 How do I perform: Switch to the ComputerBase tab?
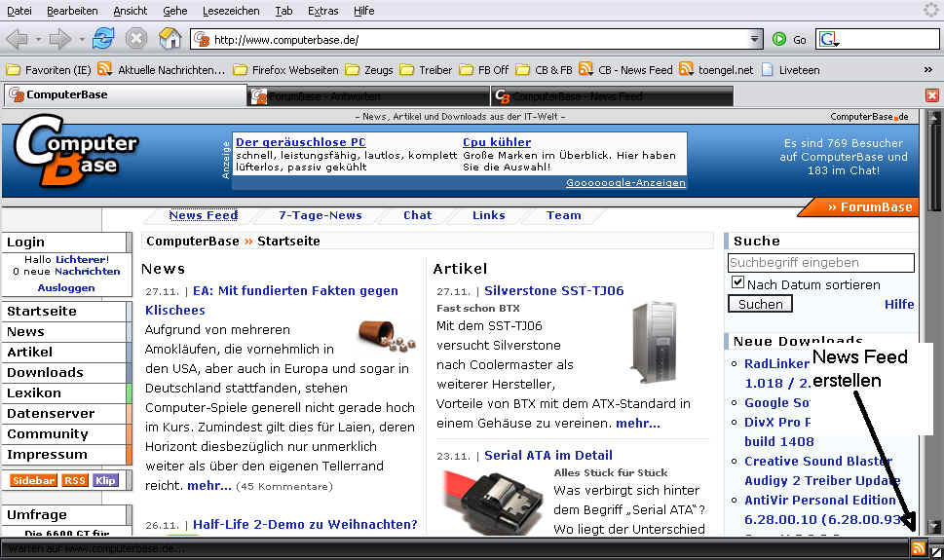[x=126, y=95]
